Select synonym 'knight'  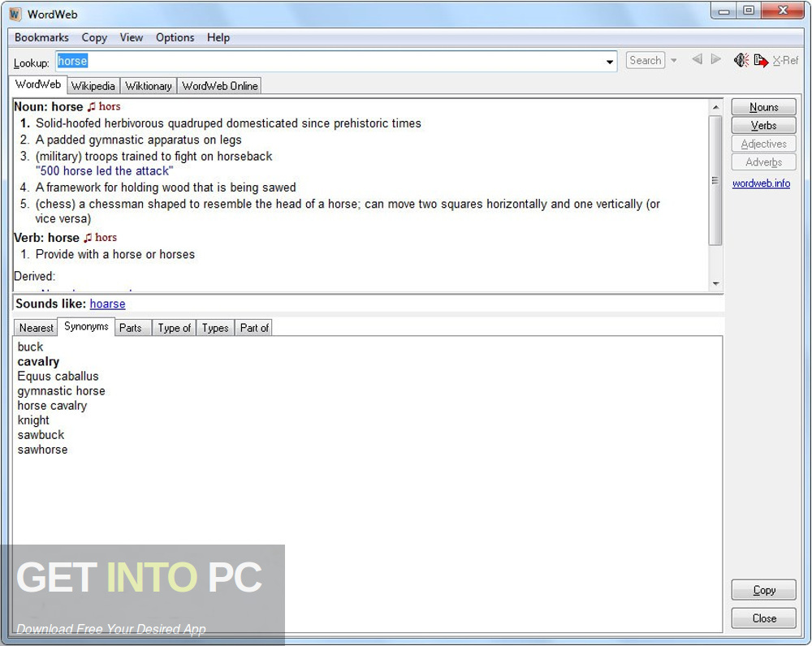point(33,420)
